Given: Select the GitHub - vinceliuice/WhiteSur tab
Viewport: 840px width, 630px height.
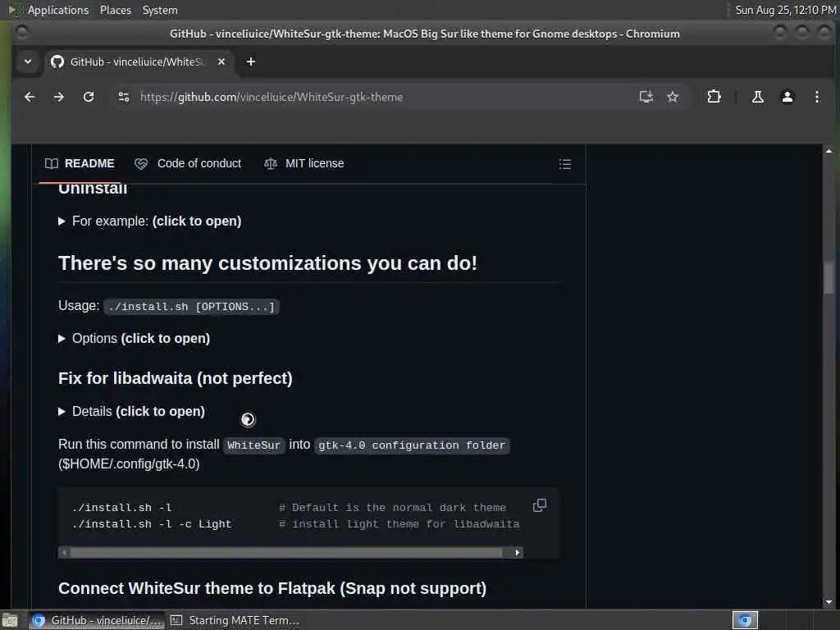Looking at the screenshot, I should click(x=138, y=62).
